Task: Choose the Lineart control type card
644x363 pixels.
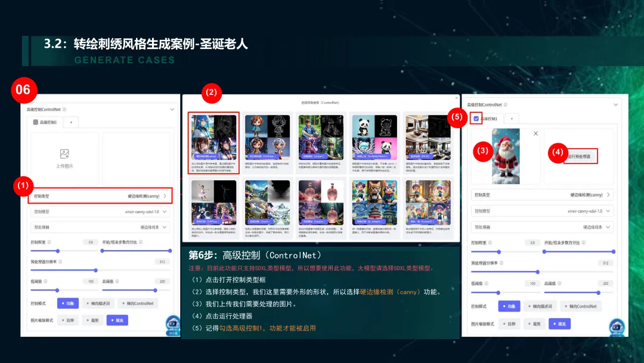Action: point(321,143)
